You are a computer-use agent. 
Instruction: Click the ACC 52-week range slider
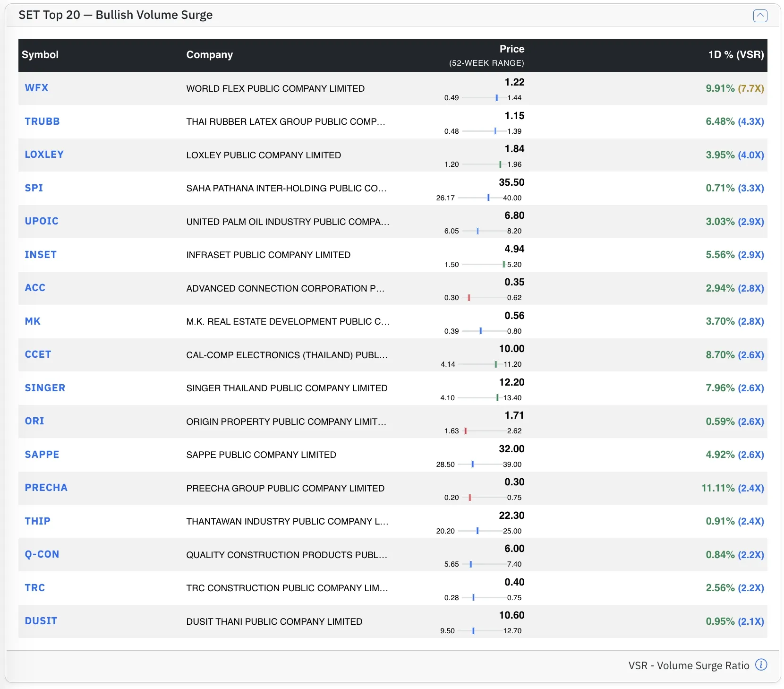[483, 298]
